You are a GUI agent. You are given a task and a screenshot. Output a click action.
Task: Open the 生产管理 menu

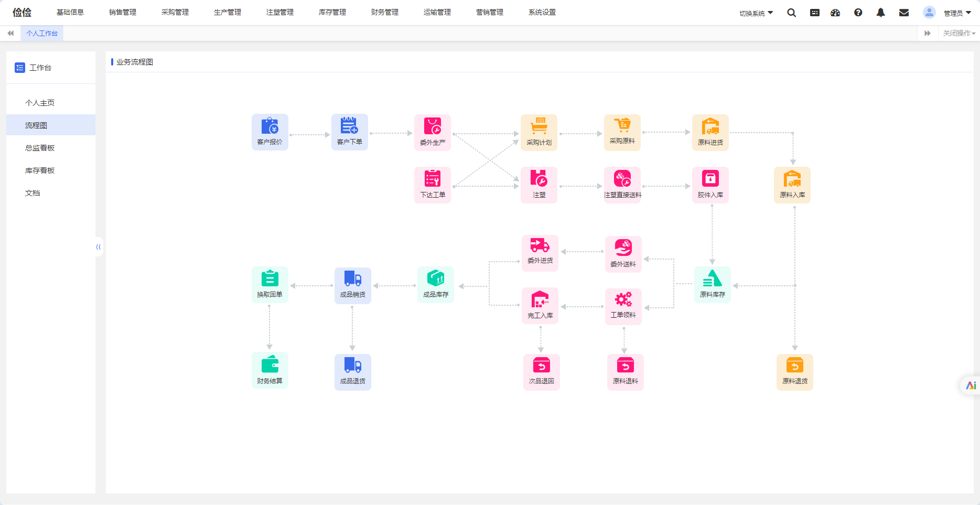(x=228, y=12)
